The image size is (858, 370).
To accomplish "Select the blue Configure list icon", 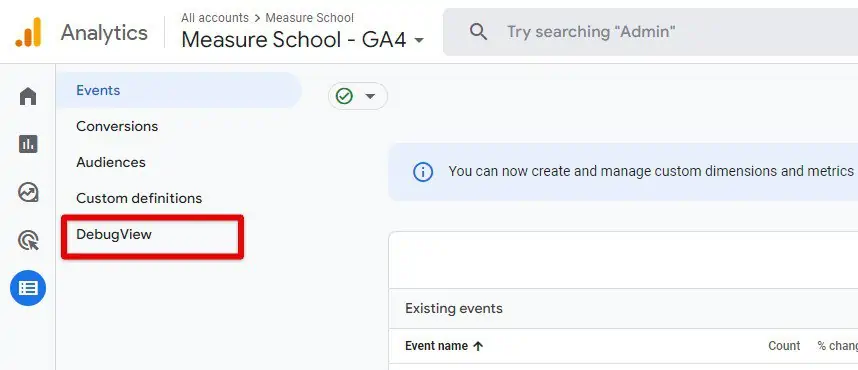I will click(28, 288).
